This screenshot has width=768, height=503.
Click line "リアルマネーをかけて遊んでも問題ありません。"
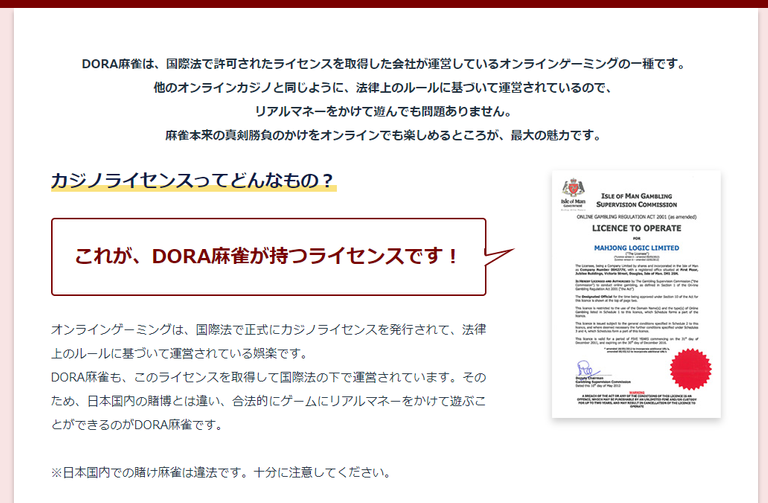click(x=384, y=111)
